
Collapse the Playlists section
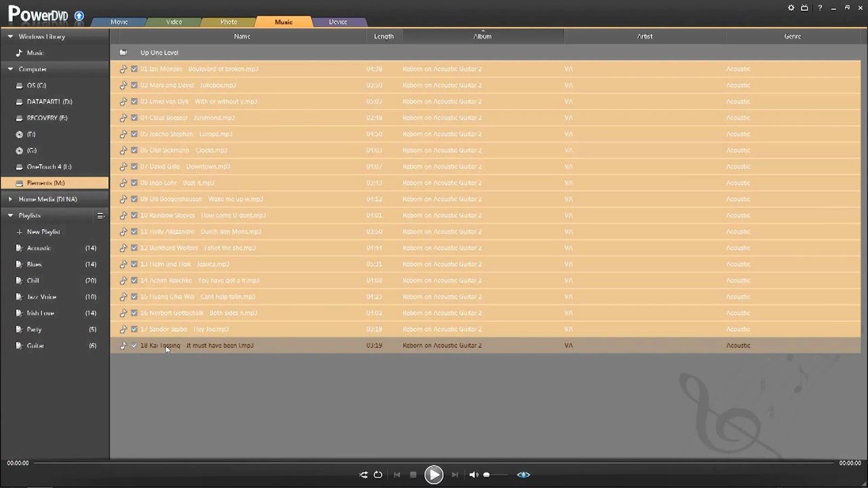coord(10,216)
